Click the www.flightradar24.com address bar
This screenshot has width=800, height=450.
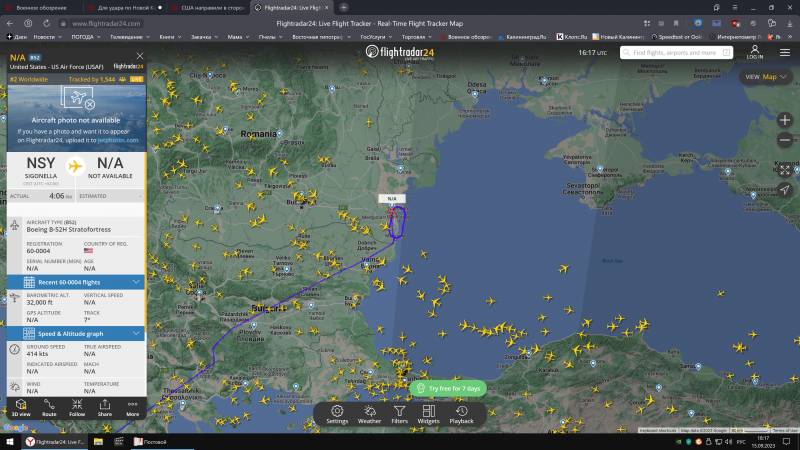pyautogui.click(x=106, y=23)
